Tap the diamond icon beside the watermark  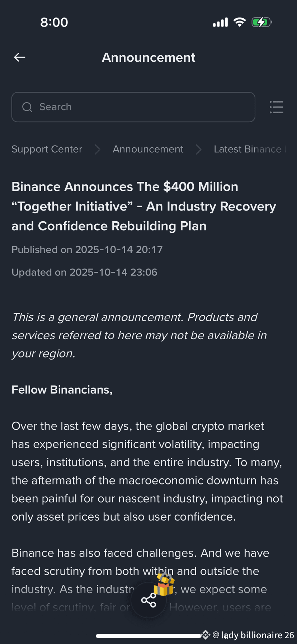tap(205, 635)
